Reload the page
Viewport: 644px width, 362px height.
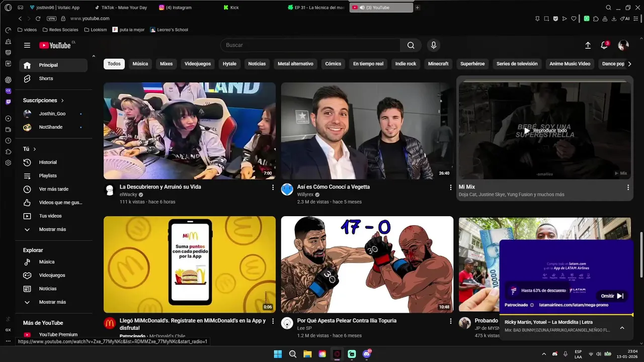(x=38, y=19)
